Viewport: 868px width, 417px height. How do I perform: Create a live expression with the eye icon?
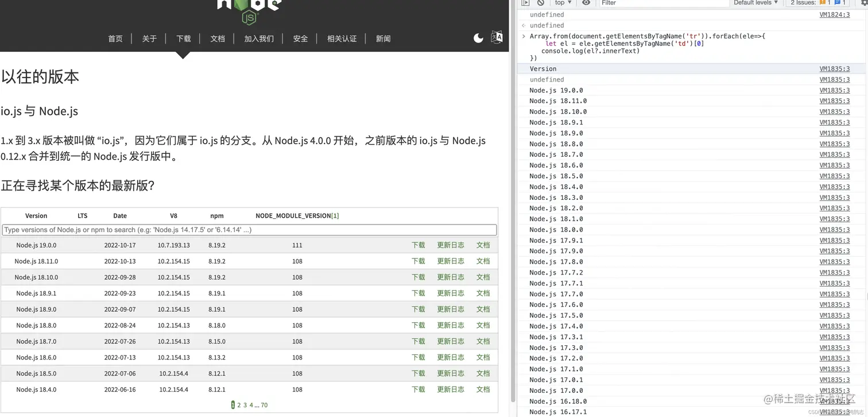[586, 3]
